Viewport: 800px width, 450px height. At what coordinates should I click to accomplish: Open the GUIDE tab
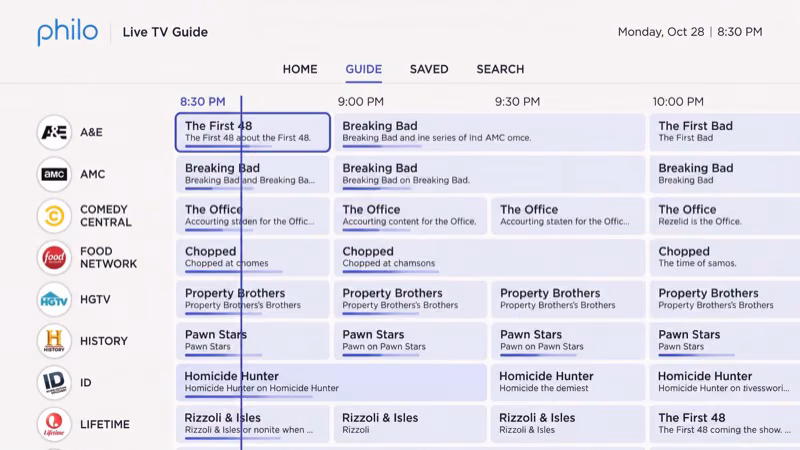pos(364,69)
